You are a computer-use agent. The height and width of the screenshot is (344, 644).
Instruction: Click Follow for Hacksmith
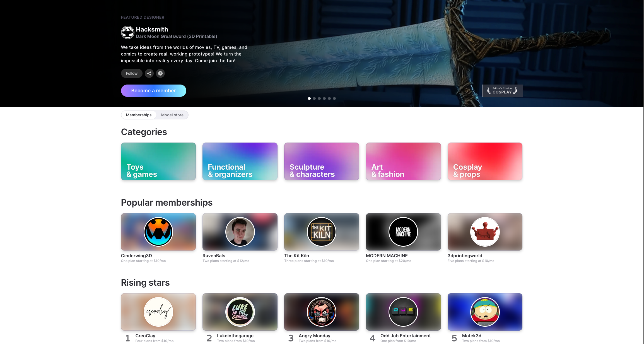tap(131, 73)
